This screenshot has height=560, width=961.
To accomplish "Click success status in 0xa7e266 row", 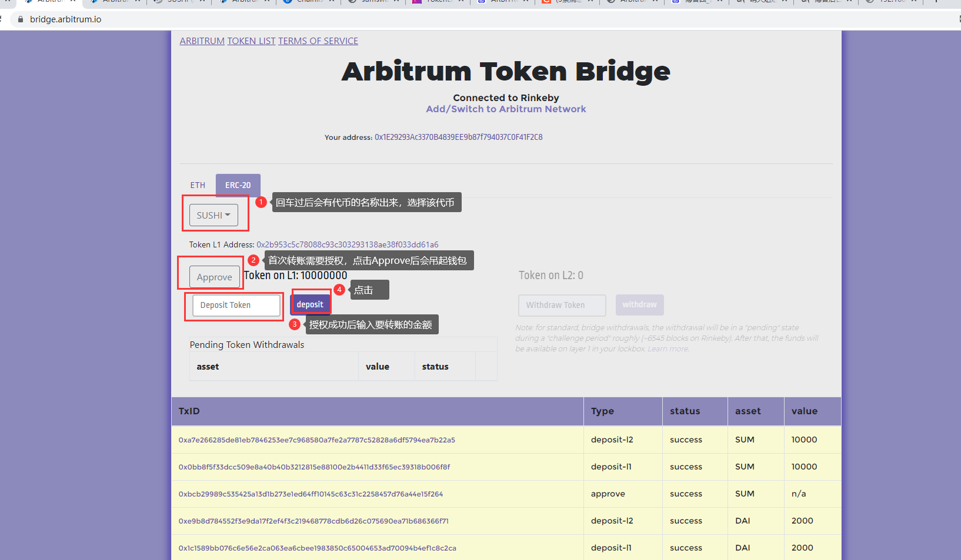I will click(x=686, y=440).
